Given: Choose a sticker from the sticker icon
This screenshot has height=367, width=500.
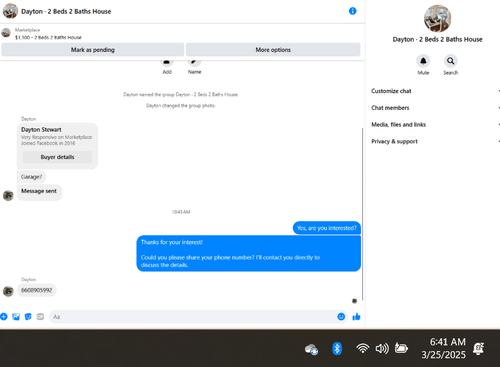Looking at the screenshot, I should coord(28,317).
